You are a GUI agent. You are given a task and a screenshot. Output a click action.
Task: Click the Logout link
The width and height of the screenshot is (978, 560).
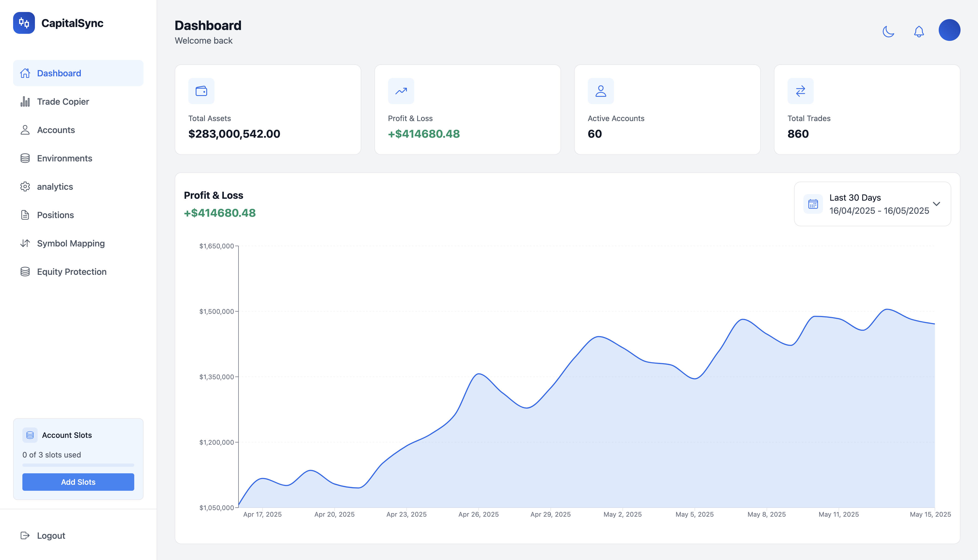[51, 535]
